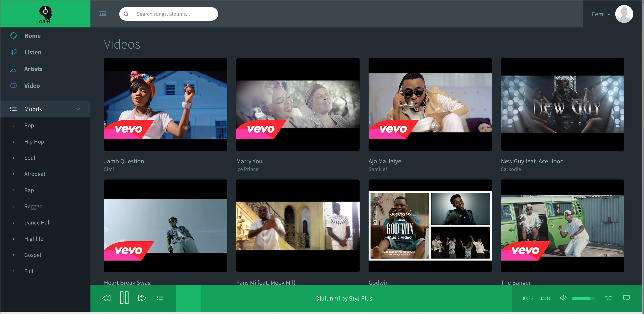Play the Marry You video thumbnail
644x314 pixels.
click(x=298, y=104)
